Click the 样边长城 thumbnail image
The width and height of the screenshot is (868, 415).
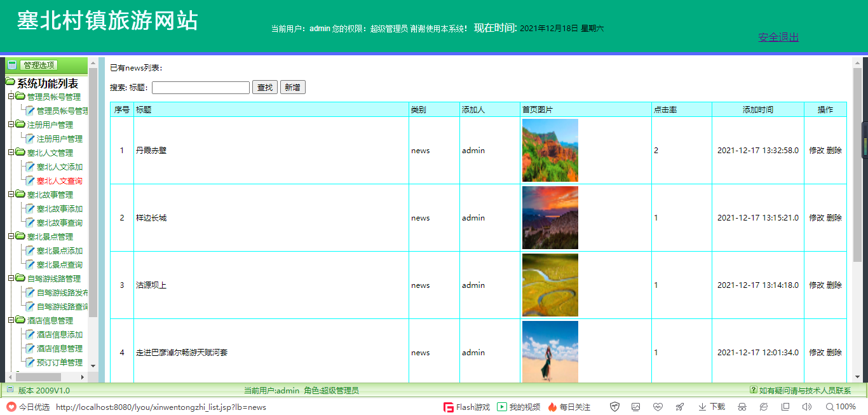[550, 218]
